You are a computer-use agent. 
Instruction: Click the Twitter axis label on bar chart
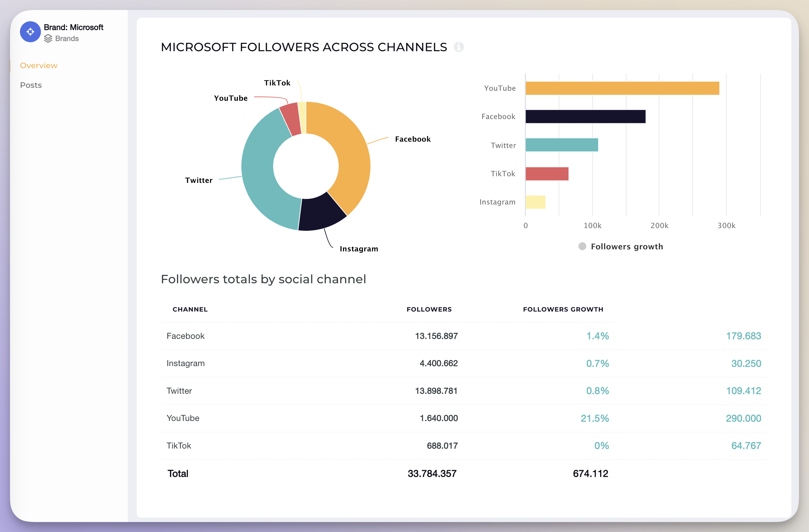tap(503, 145)
